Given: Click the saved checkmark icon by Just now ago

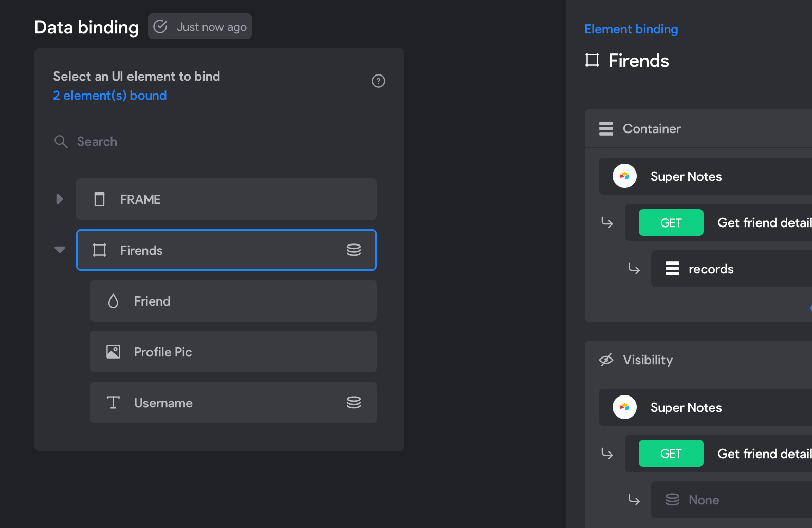Looking at the screenshot, I should (160, 27).
